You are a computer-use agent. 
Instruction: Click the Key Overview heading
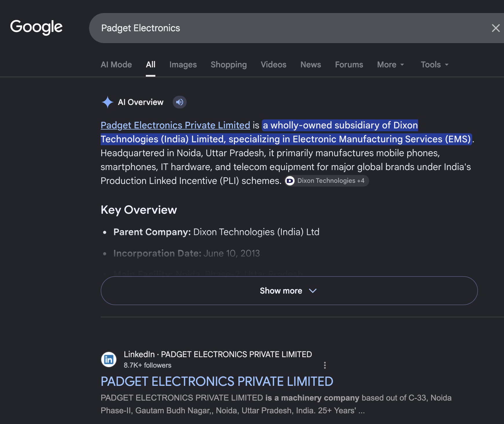pyautogui.click(x=139, y=210)
